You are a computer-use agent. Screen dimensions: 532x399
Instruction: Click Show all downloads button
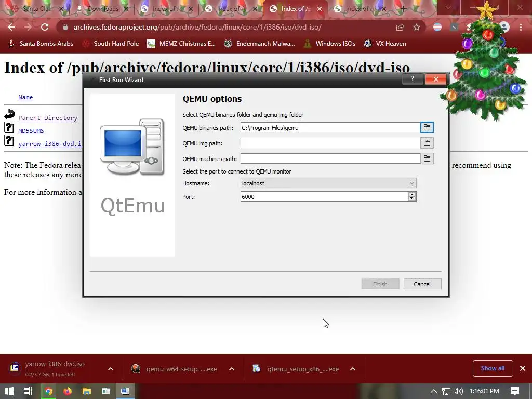pos(493,368)
